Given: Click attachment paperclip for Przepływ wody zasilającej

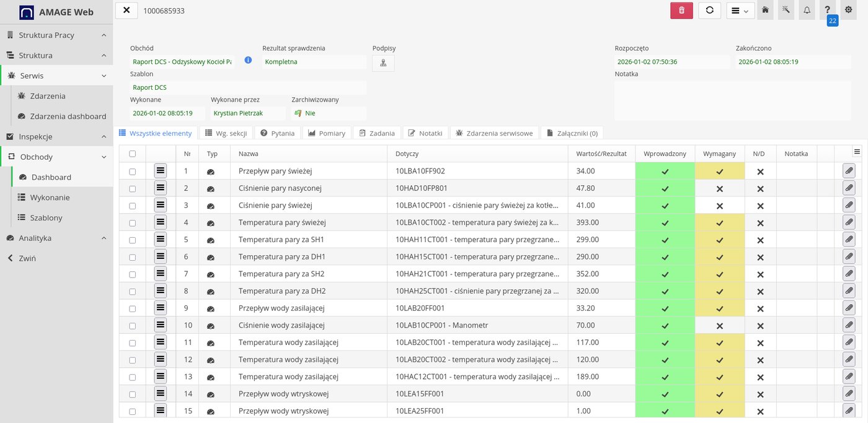Looking at the screenshot, I should (849, 308).
